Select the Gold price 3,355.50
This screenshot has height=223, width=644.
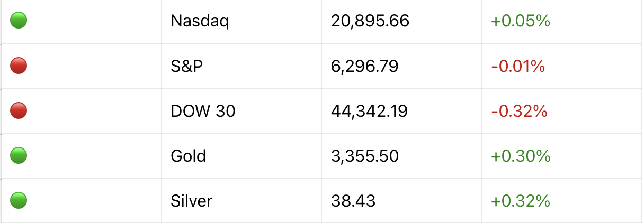pyautogui.click(x=364, y=156)
